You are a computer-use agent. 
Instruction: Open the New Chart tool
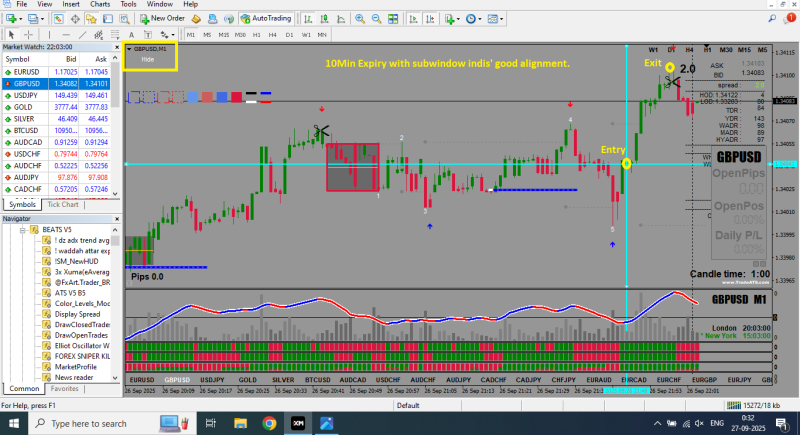[11, 19]
